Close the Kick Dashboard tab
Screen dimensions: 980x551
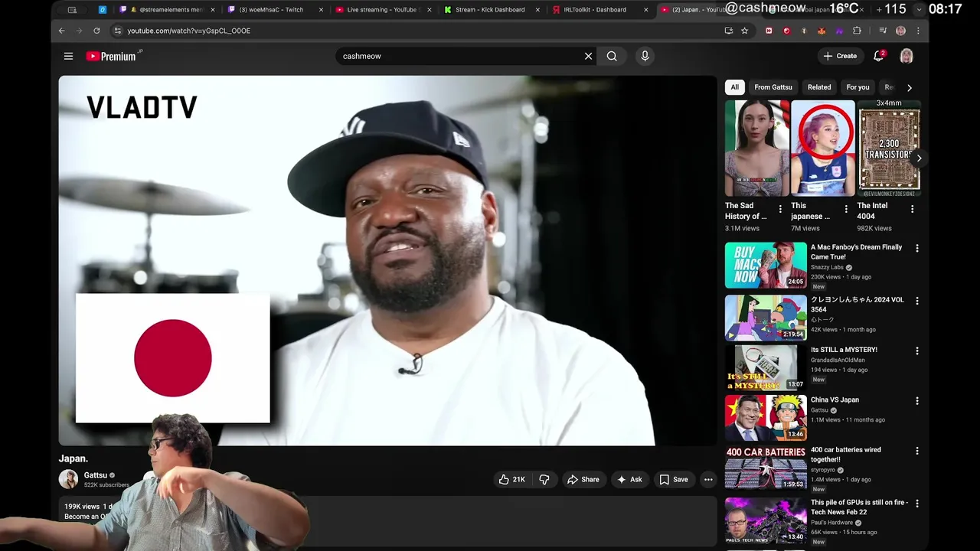[x=537, y=10]
